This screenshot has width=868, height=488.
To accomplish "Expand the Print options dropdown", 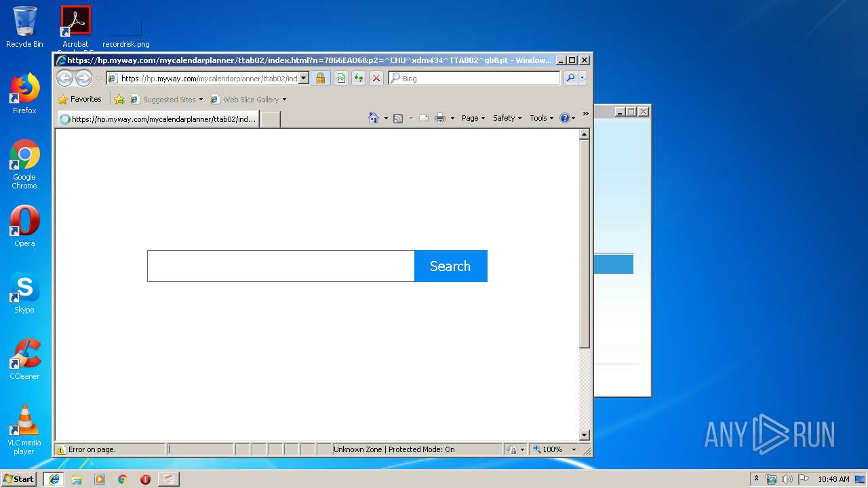I will pos(452,118).
